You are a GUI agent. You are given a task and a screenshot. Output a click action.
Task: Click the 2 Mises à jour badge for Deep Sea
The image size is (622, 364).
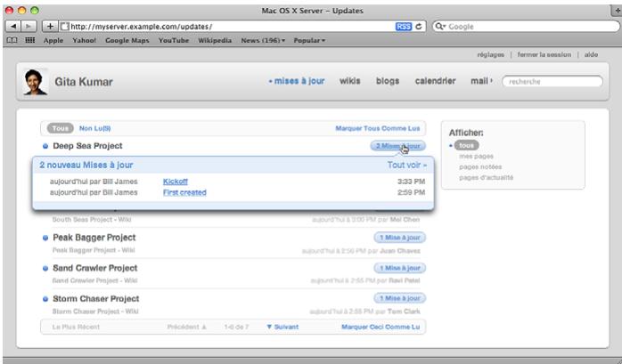pos(397,146)
